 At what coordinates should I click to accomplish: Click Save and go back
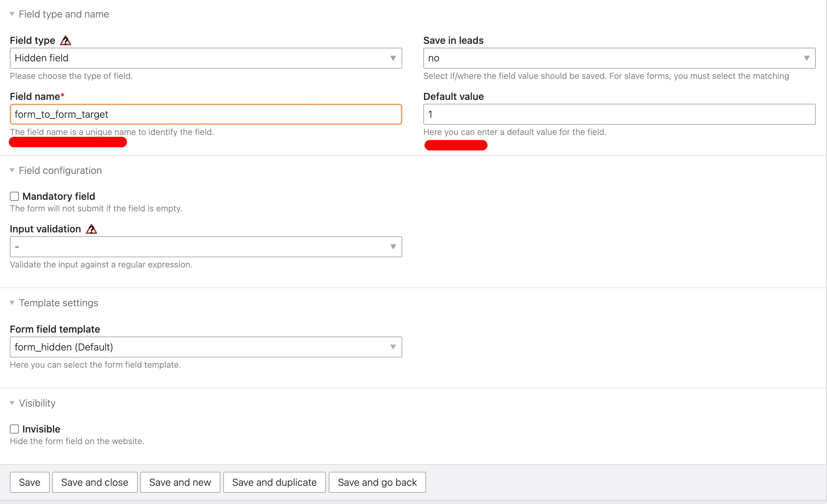click(x=377, y=482)
